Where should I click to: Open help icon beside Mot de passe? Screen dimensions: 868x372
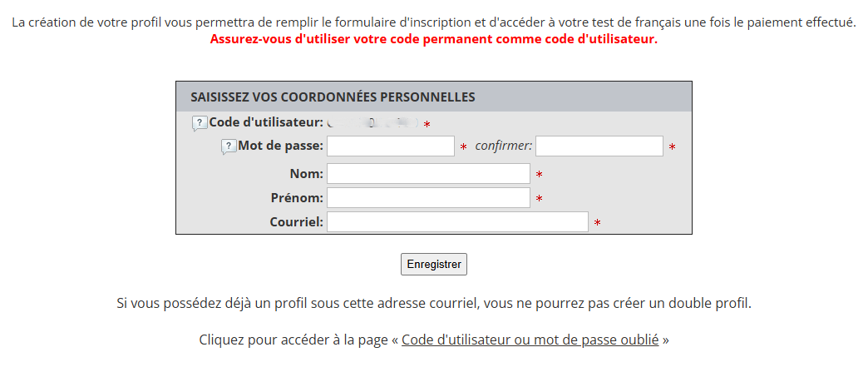[x=229, y=147]
